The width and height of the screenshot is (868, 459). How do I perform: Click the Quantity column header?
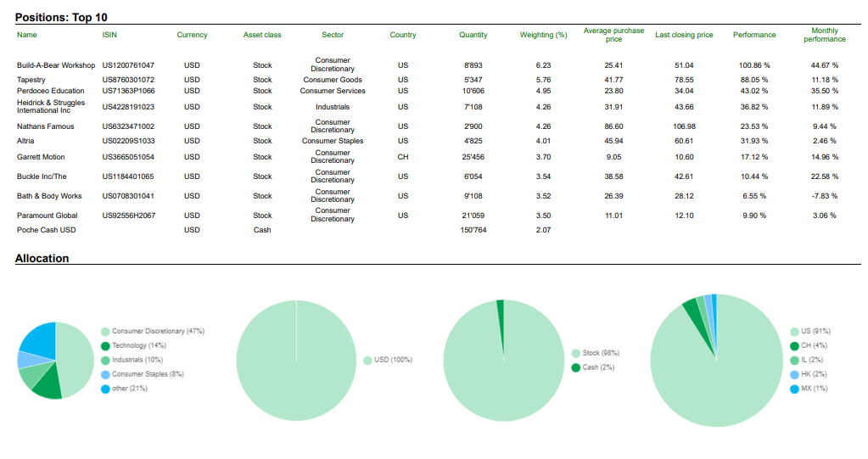point(473,35)
